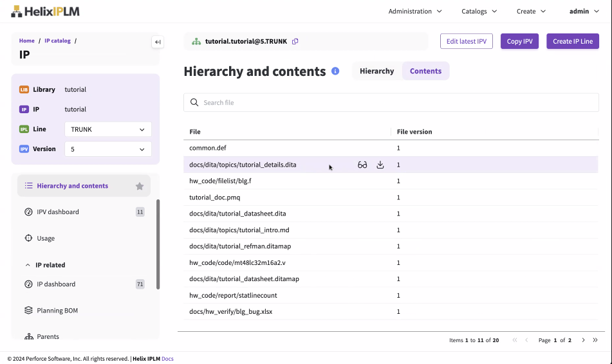Switch to the Hierarchy tab
This screenshot has width=612, height=364.
pyautogui.click(x=376, y=71)
